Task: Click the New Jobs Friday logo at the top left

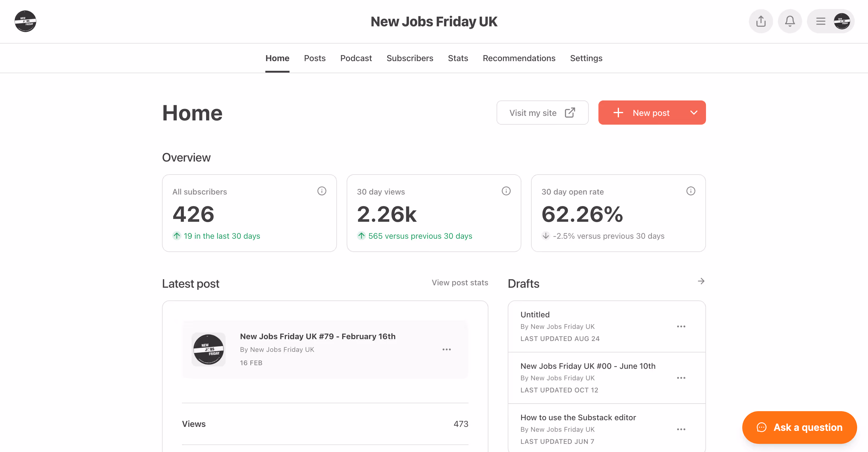Action: [25, 21]
